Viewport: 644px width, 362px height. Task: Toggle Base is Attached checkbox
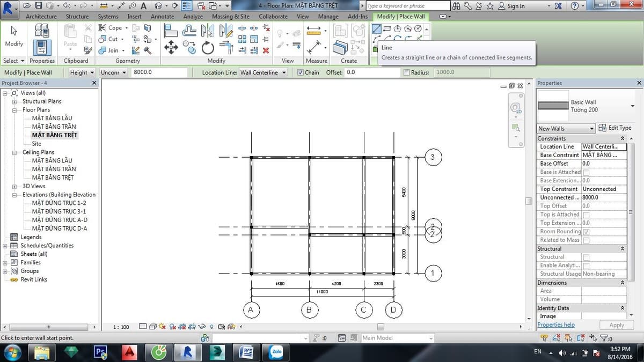586,172
